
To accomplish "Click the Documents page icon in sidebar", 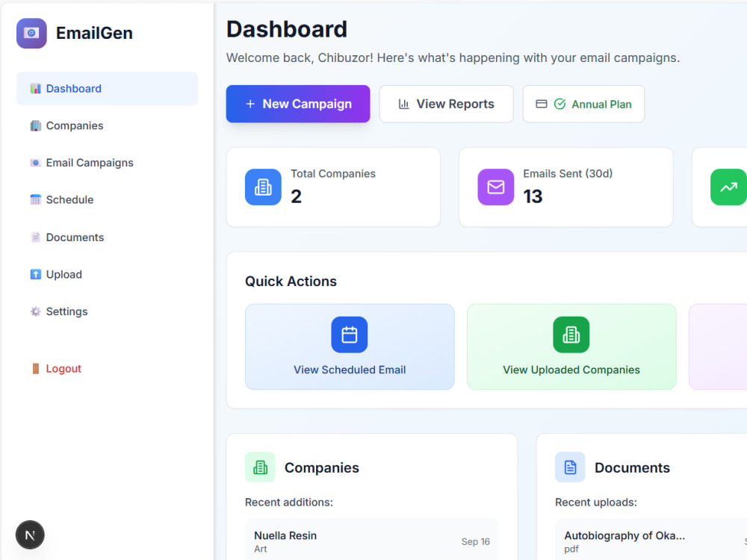I will point(36,237).
